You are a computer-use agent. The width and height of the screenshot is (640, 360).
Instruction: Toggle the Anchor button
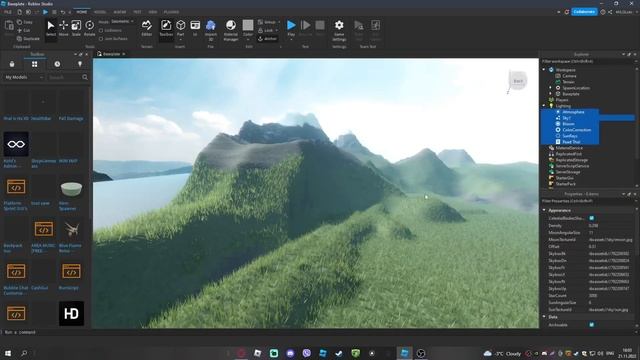click(268, 39)
